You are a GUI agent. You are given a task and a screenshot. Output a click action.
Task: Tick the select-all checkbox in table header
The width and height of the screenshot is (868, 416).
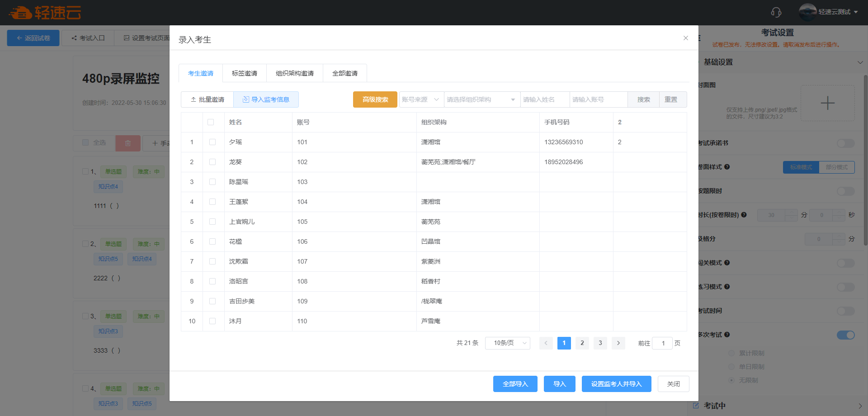tap(211, 122)
